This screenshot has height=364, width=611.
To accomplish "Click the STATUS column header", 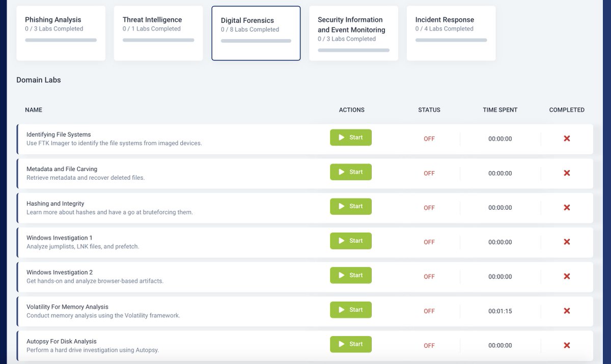I will (x=429, y=110).
